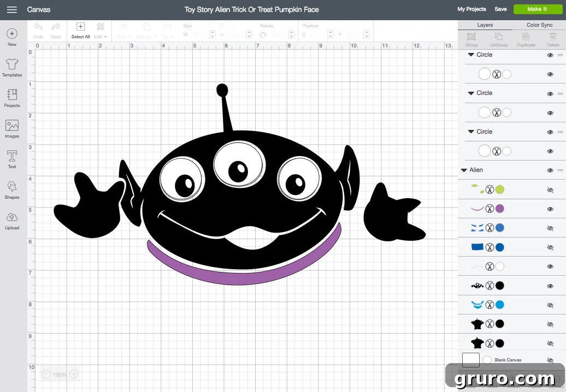Open the hamburger menu icon
The image size is (566, 392).
[x=12, y=10]
